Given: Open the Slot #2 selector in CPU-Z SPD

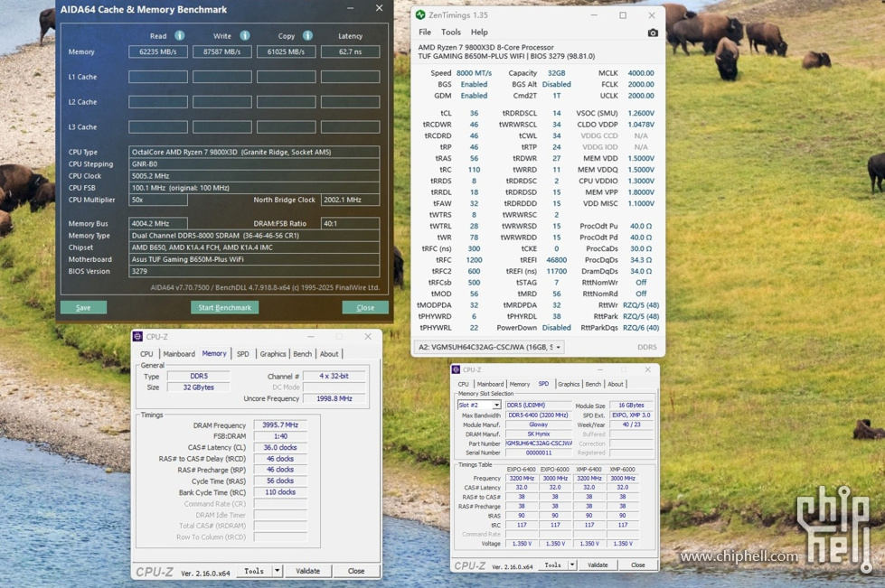Looking at the screenshot, I should pyautogui.click(x=478, y=406).
